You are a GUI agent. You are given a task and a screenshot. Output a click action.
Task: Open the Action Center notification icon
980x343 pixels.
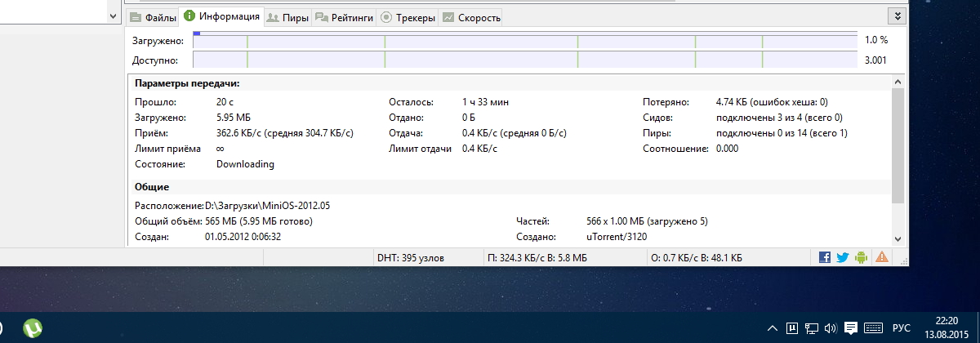click(x=850, y=328)
